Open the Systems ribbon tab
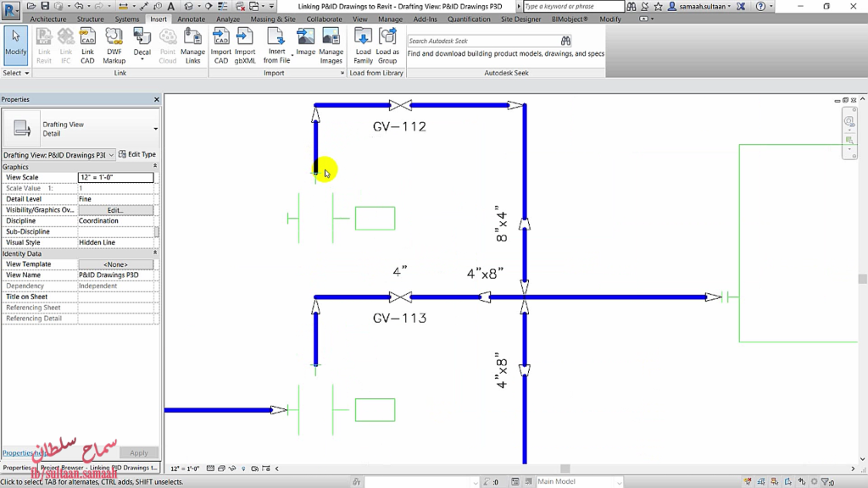The height and width of the screenshot is (488, 868). [x=127, y=19]
